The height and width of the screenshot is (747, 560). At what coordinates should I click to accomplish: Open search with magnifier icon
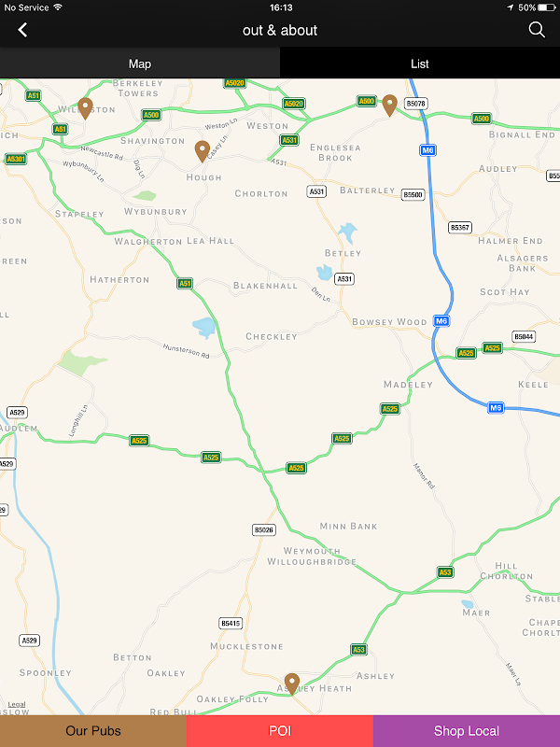pos(537,30)
